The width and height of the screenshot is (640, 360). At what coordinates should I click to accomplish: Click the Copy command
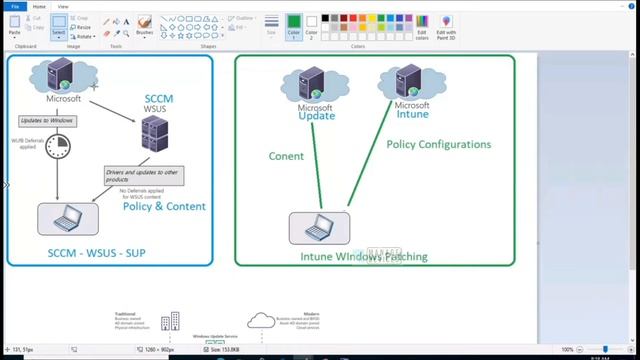coord(35,28)
